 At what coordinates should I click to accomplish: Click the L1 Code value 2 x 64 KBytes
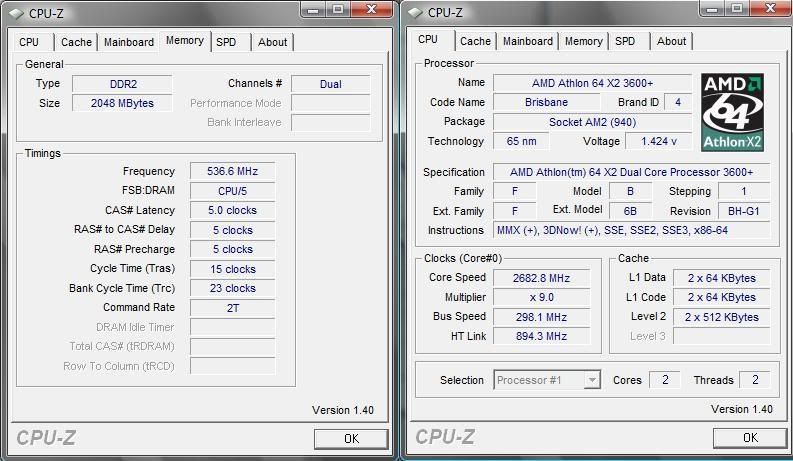[x=722, y=297]
